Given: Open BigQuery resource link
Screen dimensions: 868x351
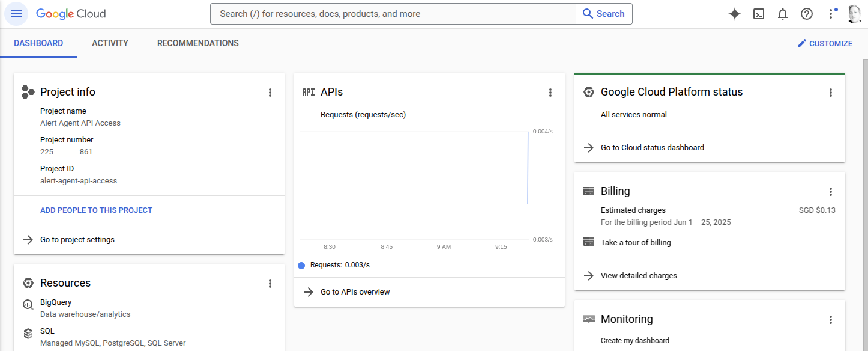Looking at the screenshot, I should (56, 302).
